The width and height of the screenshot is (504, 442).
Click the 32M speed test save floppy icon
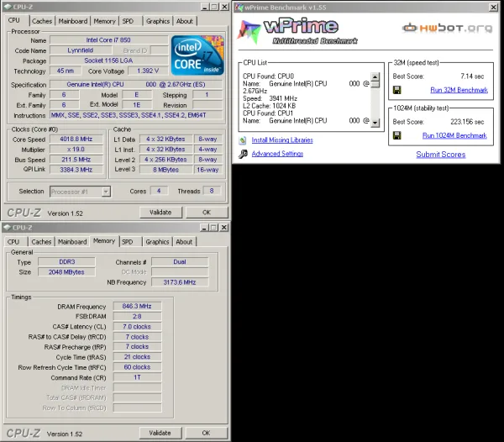[x=397, y=90]
